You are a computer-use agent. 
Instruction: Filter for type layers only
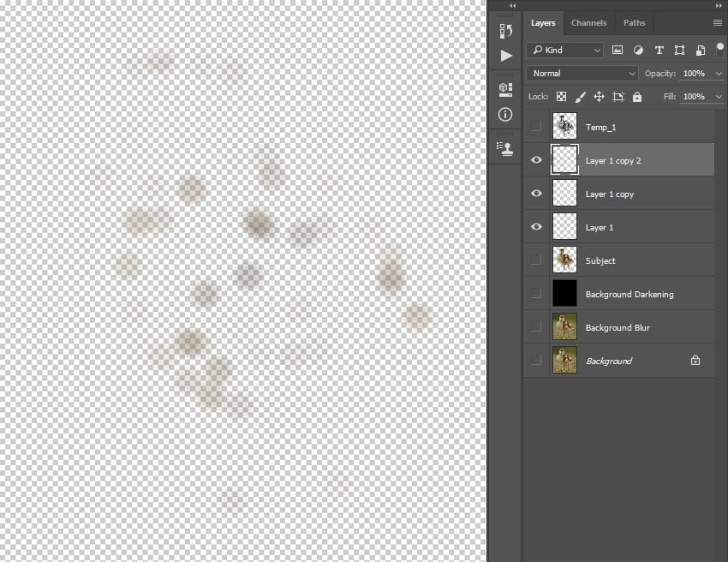click(x=659, y=50)
